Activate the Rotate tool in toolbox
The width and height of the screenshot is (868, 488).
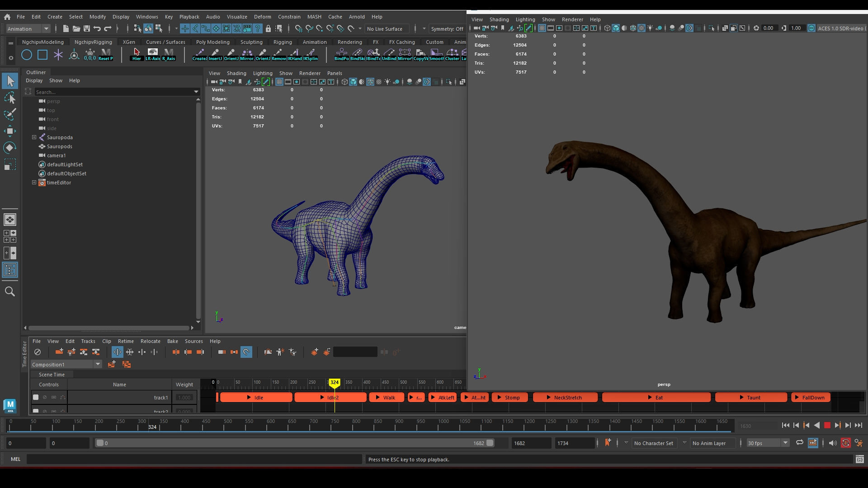[x=10, y=148]
